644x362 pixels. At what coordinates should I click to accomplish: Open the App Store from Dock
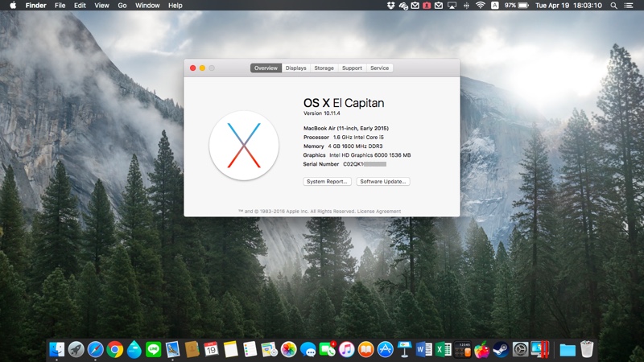385,350
